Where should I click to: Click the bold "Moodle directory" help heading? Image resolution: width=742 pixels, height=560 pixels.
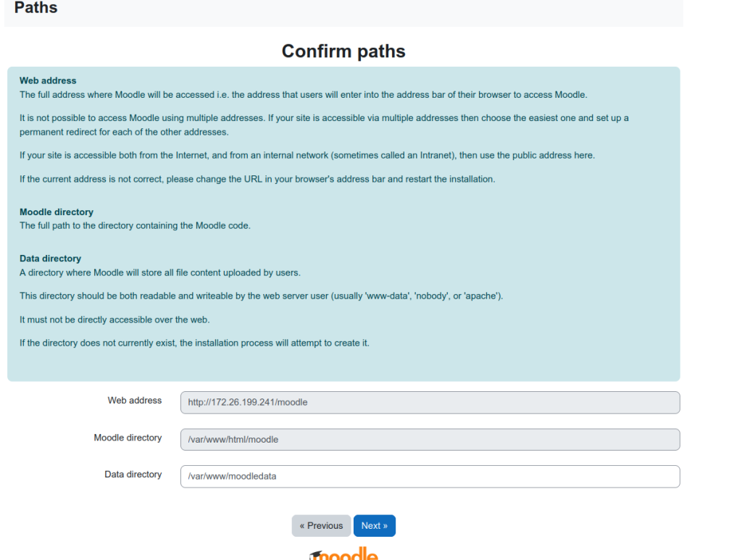tap(57, 212)
